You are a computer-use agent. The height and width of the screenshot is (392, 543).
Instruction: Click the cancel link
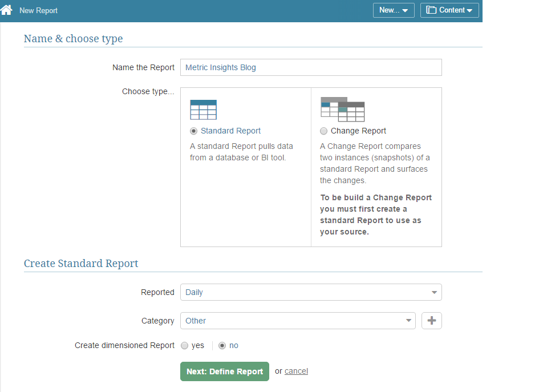click(296, 371)
